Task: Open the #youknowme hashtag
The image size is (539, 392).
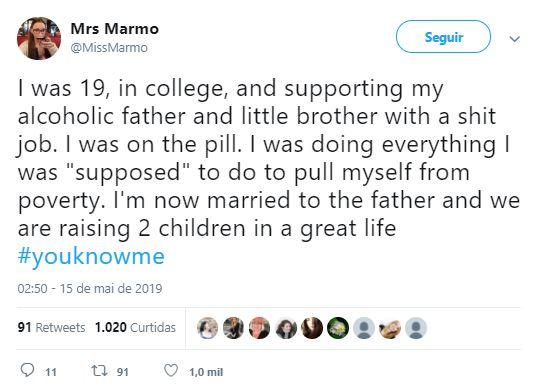Action: point(91,256)
